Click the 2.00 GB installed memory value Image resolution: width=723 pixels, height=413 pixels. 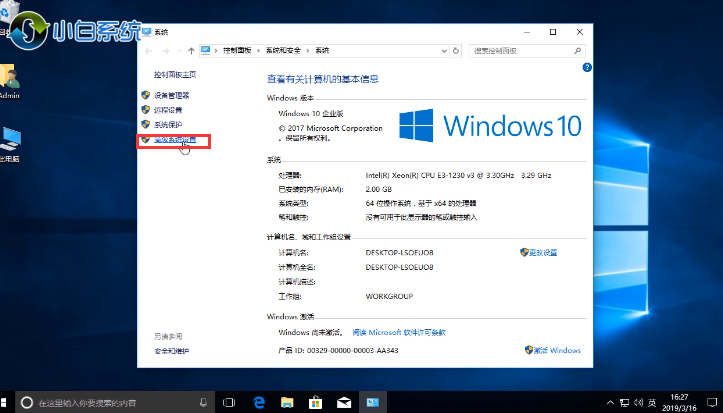pyautogui.click(x=379, y=189)
